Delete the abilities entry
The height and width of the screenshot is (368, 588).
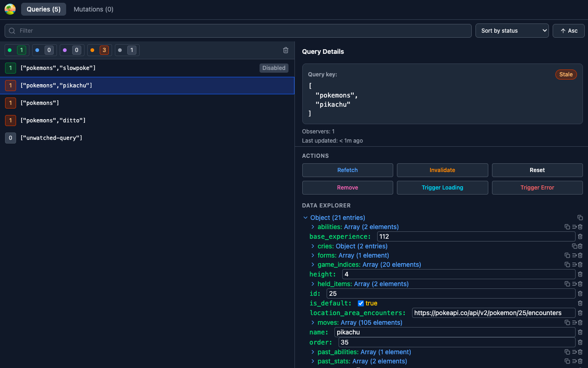580,227
